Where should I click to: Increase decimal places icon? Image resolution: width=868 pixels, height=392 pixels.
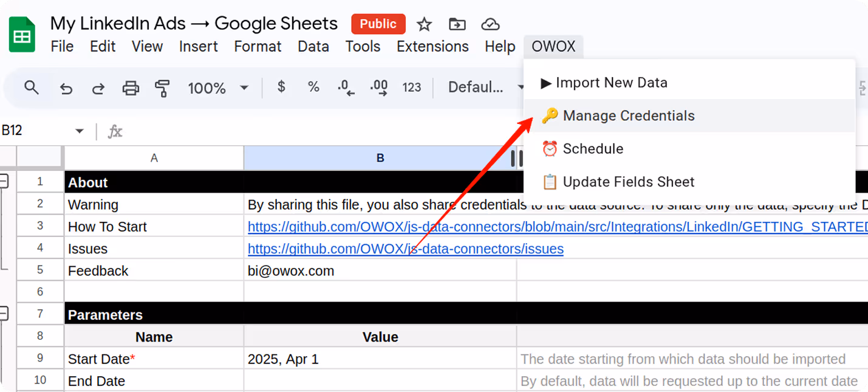coord(379,88)
